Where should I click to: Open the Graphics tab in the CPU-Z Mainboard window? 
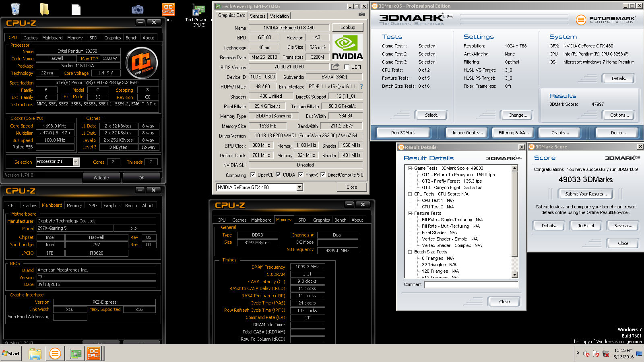tap(112, 206)
